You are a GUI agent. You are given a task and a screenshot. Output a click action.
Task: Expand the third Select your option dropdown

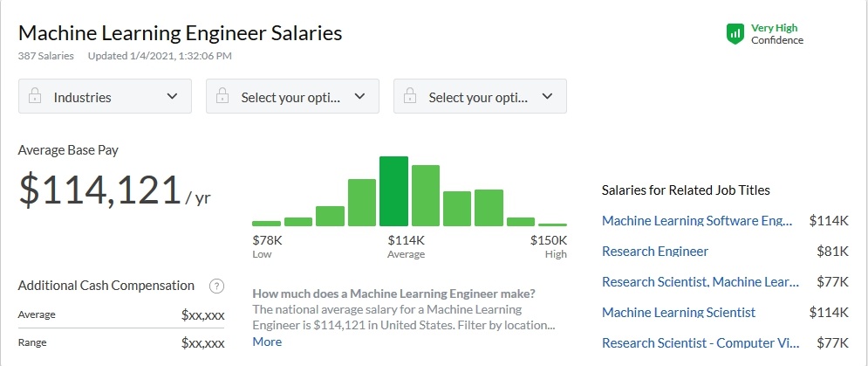tap(480, 97)
